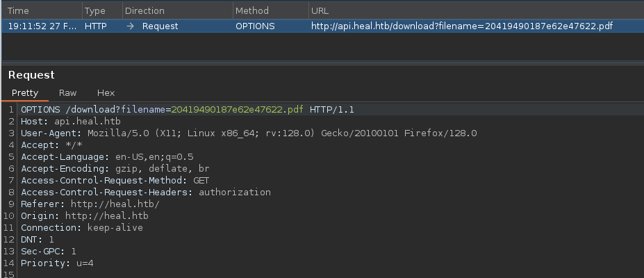Click the Direction column header
The width and height of the screenshot is (644, 278).
pyautogui.click(x=145, y=11)
